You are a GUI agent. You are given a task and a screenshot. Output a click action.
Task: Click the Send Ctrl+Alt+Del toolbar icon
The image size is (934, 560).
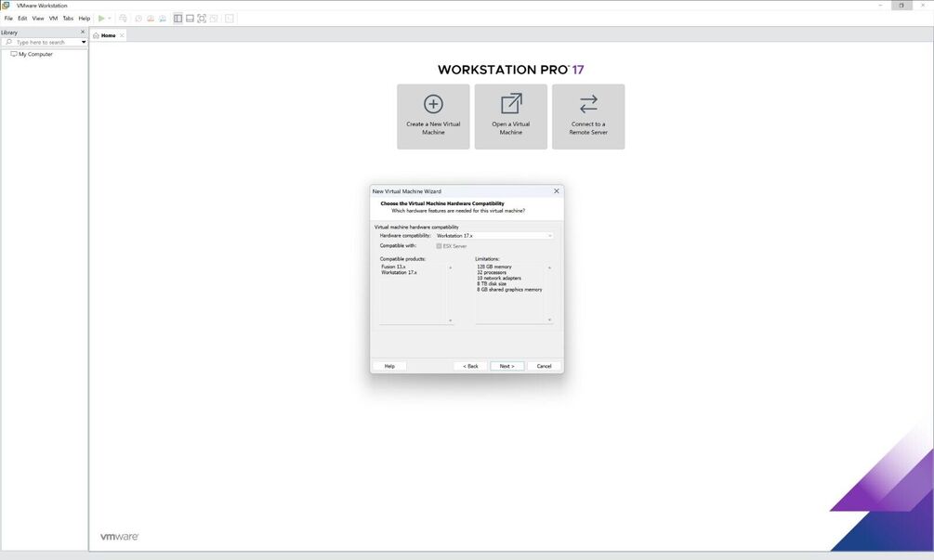[x=123, y=19]
